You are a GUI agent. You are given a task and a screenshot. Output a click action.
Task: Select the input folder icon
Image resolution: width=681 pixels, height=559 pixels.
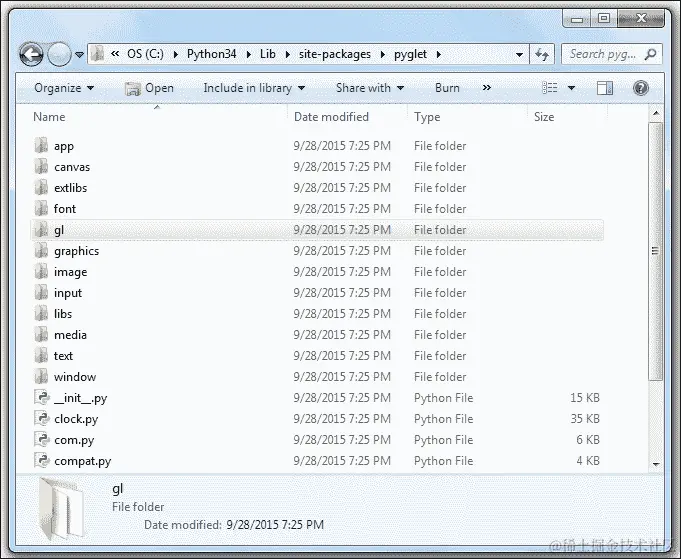41,292
